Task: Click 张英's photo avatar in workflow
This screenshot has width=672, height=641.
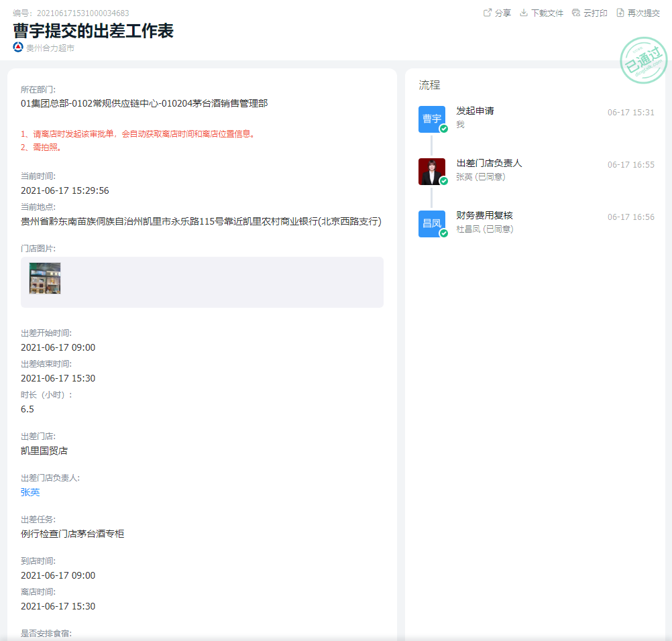Action: [x=431, y=171]
